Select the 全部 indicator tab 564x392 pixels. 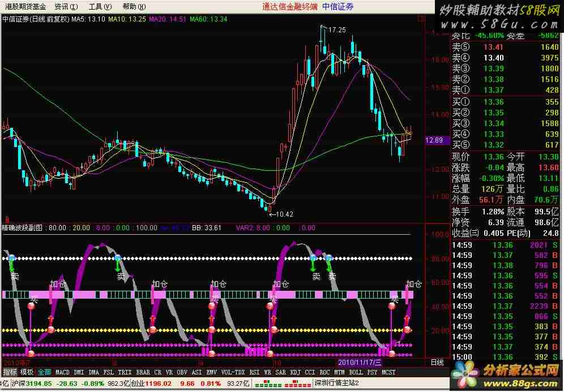point(45,372)
